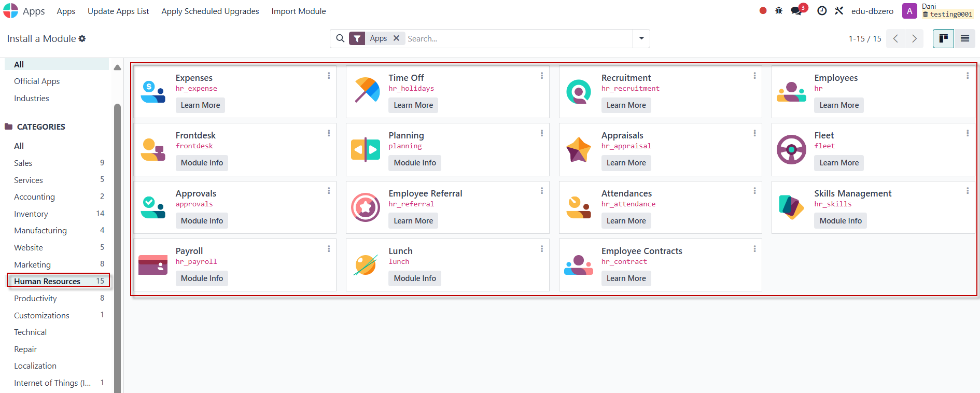Screen dimensions: 980x393
Task: Open the Payroll card options menu
Action: (x=329, y=249)
